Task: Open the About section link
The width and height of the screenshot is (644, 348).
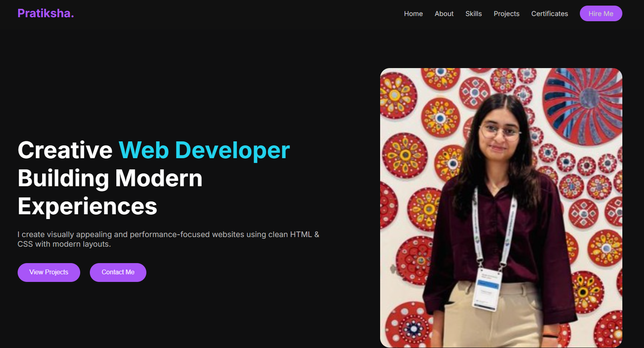Action: point(444,14)
